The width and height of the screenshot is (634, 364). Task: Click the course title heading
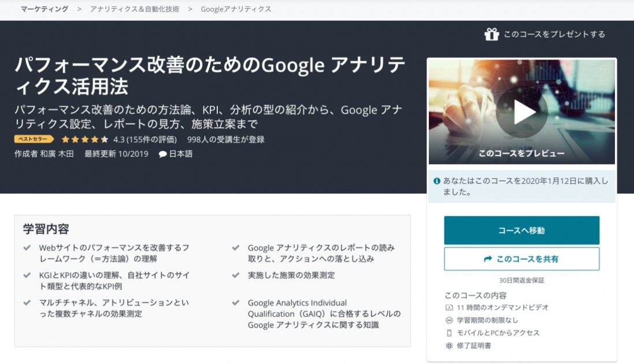coord(210,76)
